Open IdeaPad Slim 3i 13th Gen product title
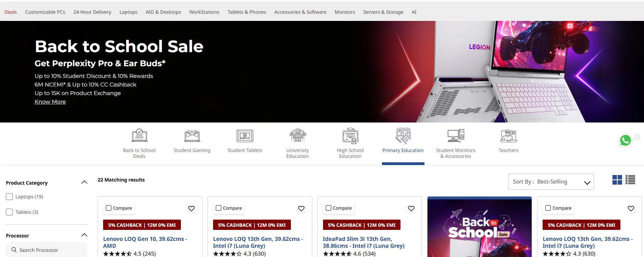The image size is (644, 257). 363,242
